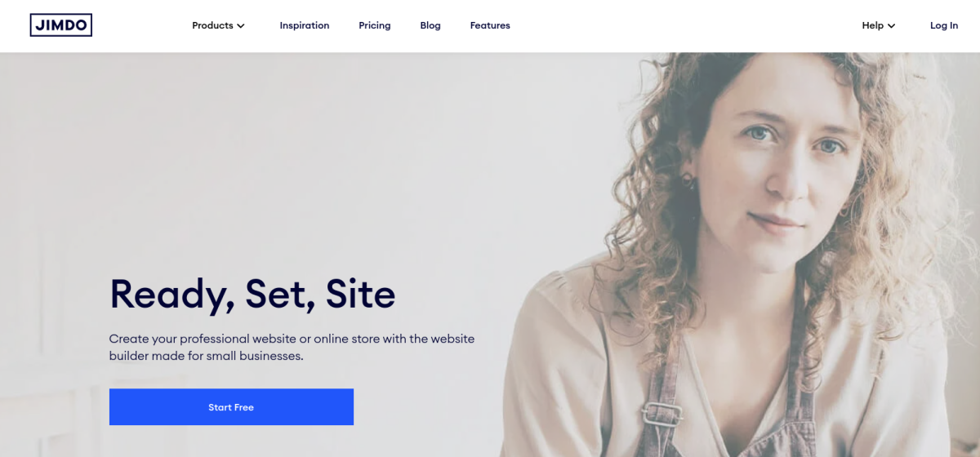The width and height of the screenshot is (980, 457).
Task: Open the Products menu label
Action: click(x=212, y=25)
